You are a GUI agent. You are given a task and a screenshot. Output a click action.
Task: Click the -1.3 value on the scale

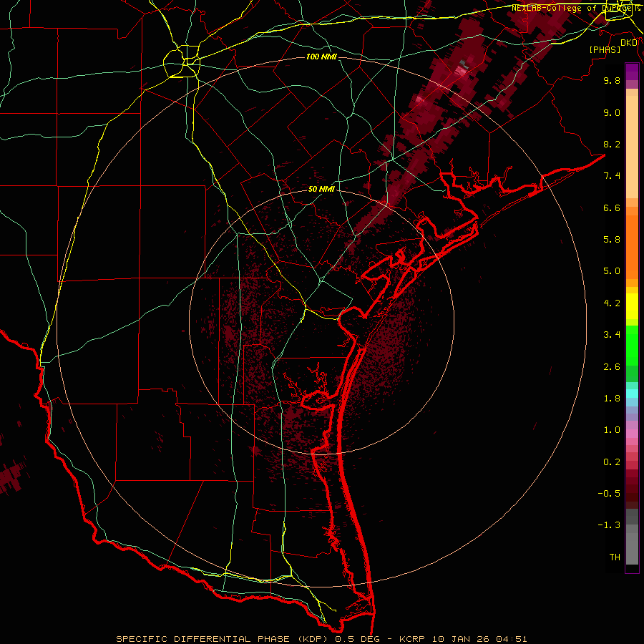(x=609, y=525)
